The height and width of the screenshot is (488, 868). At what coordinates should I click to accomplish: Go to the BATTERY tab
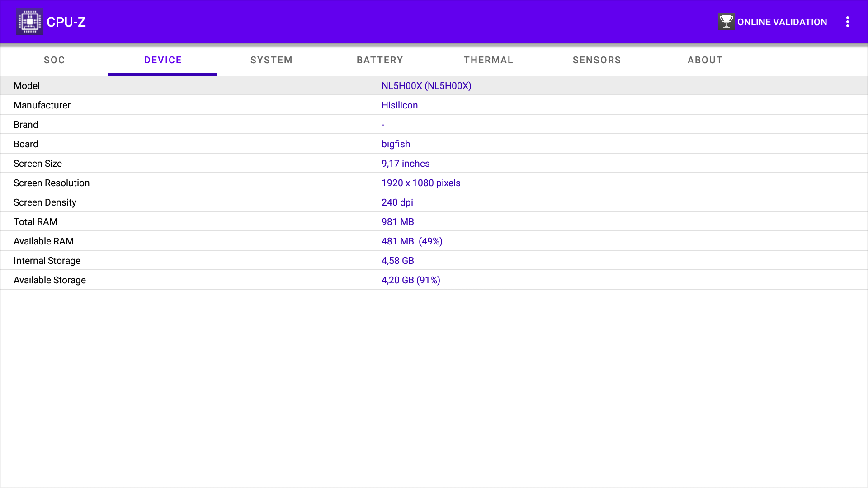point(380,60)
